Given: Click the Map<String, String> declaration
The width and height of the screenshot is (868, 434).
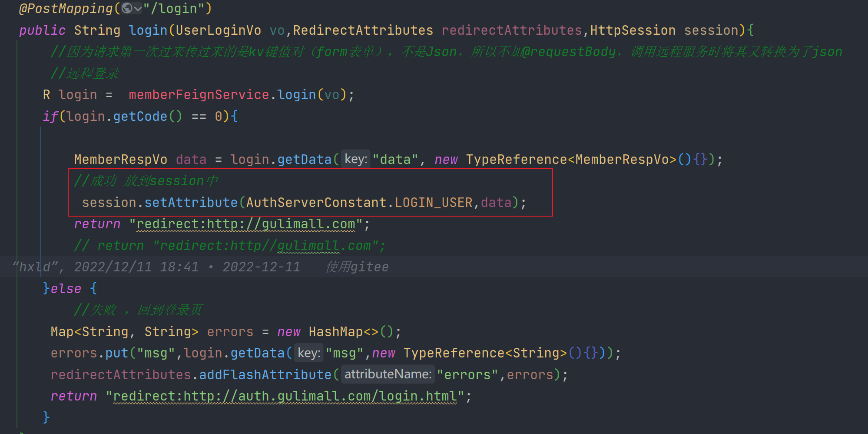Looking at the screenshot, I should [124, 331].
